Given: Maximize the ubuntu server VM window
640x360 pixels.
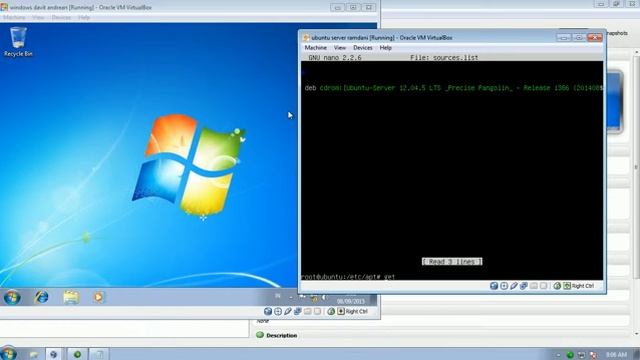Looking at the screenshot, I should (x=578, y=38).
